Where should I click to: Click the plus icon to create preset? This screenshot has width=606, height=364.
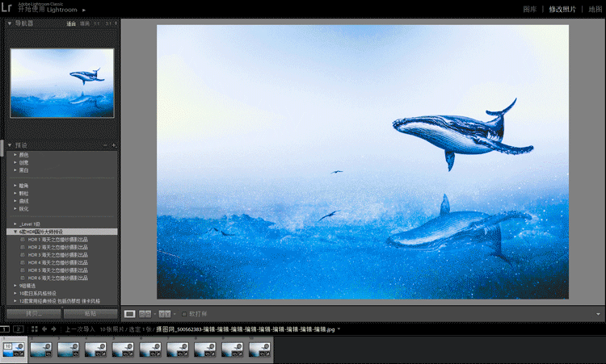(x=114, y=145)
